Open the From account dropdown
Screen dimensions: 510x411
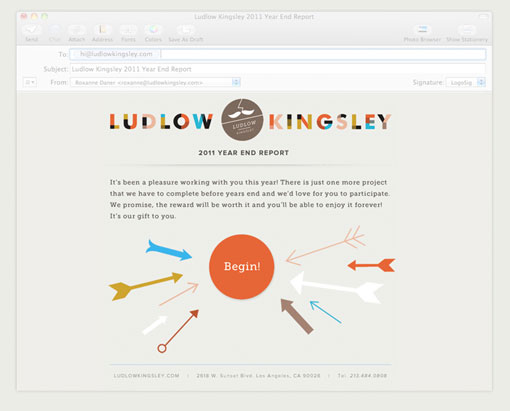click(x=155, y=82)
